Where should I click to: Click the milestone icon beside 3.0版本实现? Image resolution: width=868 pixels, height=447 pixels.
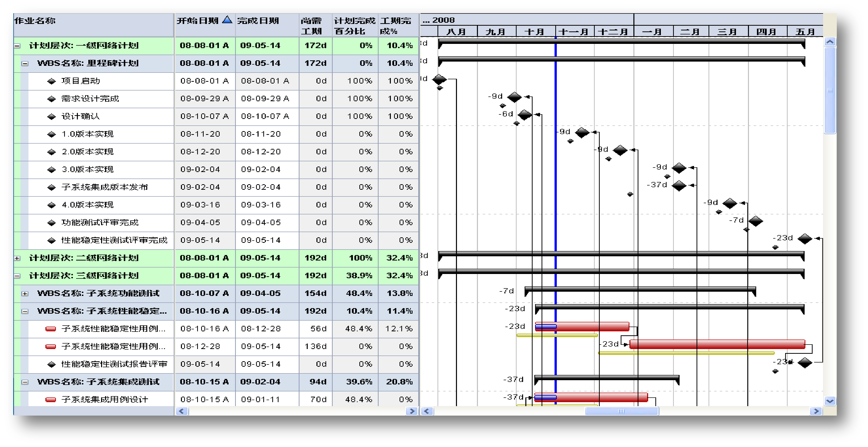(51, 170)
